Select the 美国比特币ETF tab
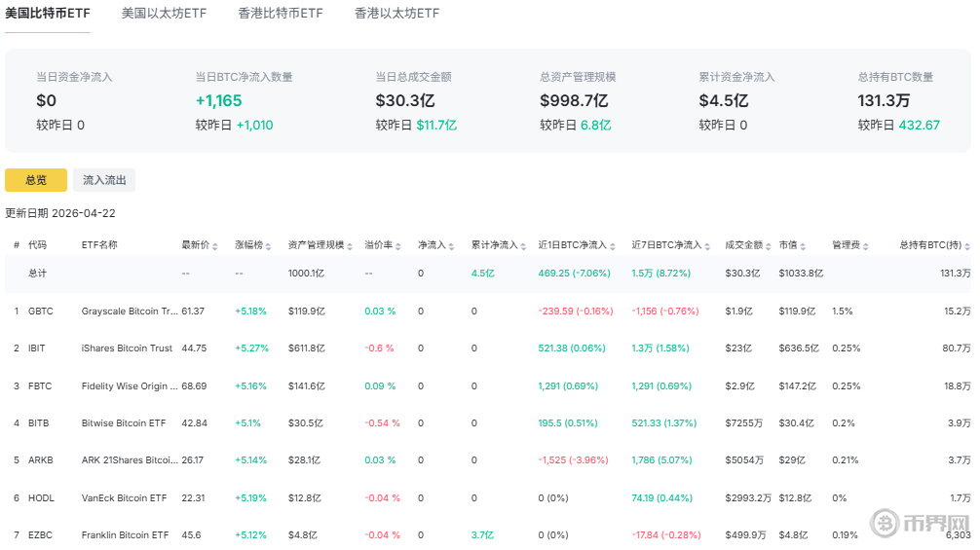980x550 pixels. pyautogui.click(x=48, y=13)
